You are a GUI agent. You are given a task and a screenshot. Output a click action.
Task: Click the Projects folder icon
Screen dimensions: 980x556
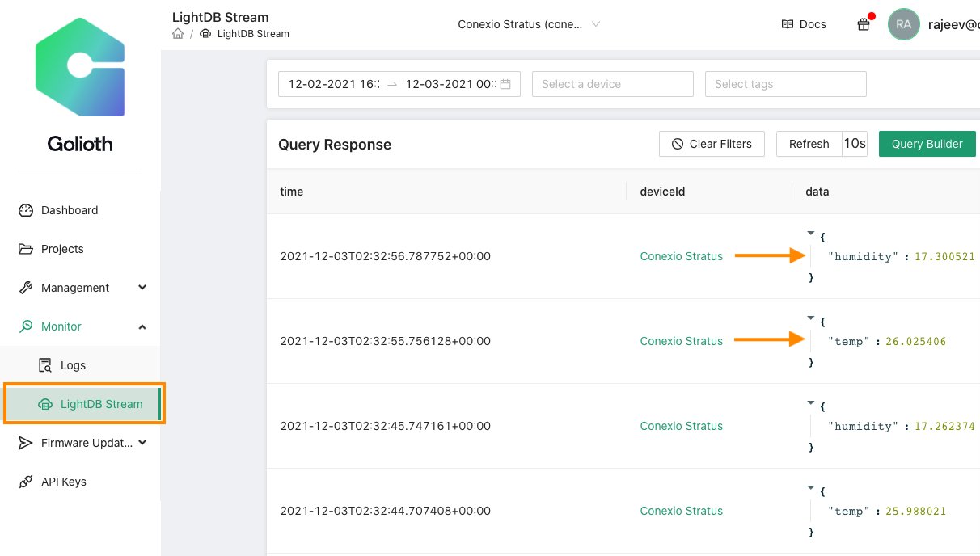(x=26, y=249)
